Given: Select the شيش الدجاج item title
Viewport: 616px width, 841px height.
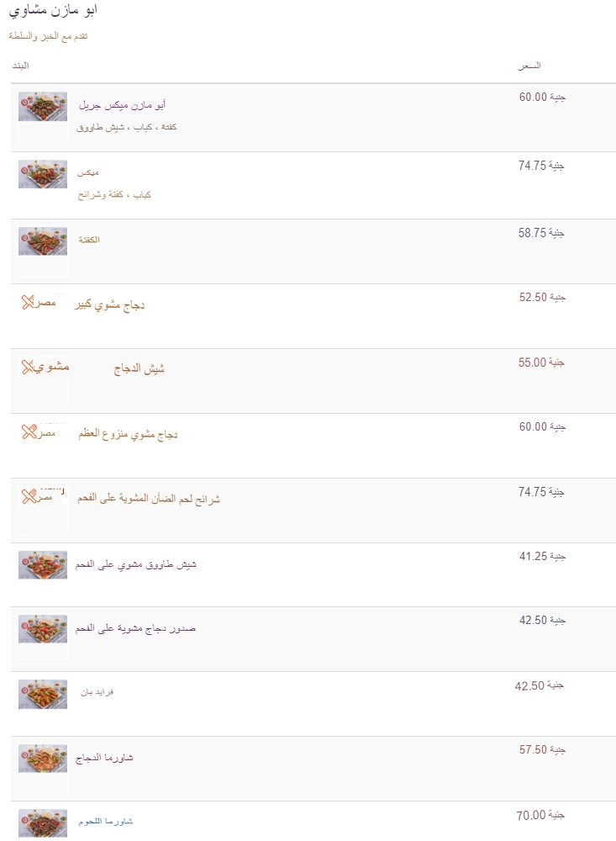Looking at the screenshot, I should point(139,368).
